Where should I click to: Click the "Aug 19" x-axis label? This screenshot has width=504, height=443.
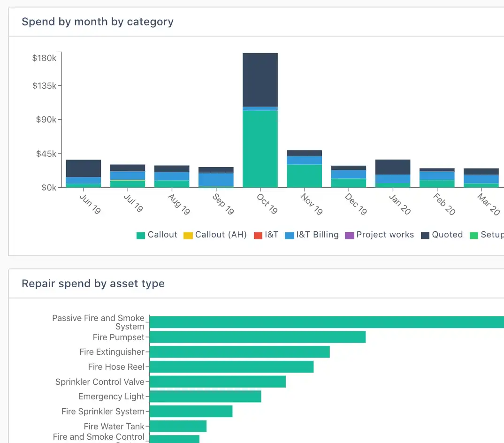(x=179, y=204)
